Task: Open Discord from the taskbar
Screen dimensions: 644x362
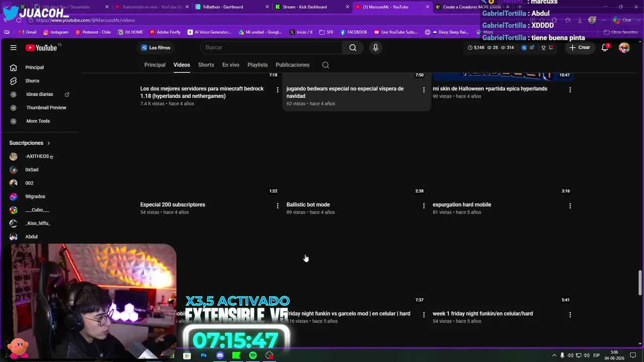Action: coord(220,355)
